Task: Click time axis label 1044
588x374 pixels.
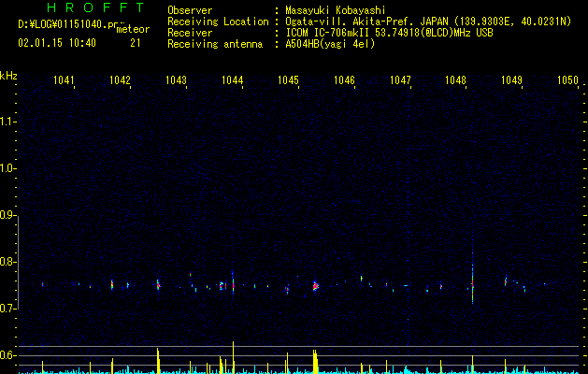Action: point(232,79)
